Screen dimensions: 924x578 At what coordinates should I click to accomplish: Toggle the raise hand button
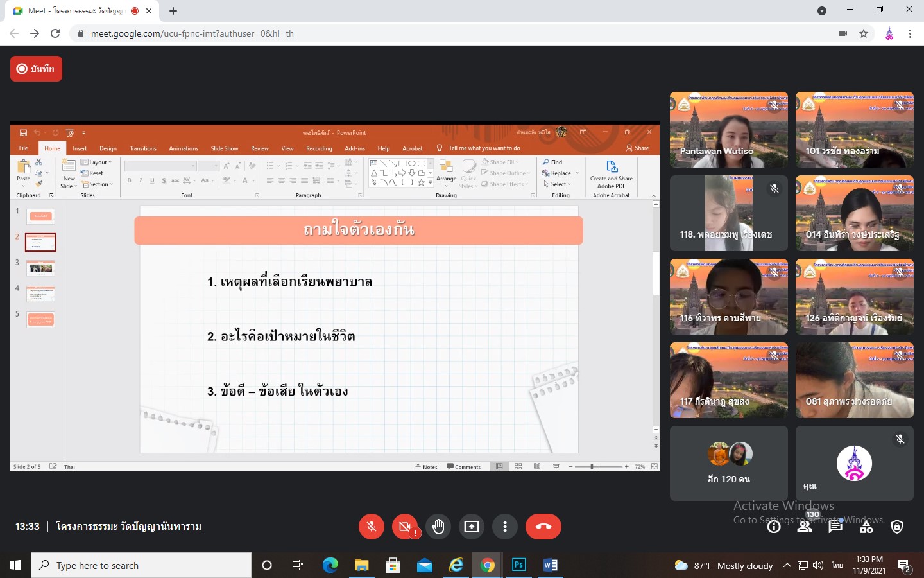438,527
